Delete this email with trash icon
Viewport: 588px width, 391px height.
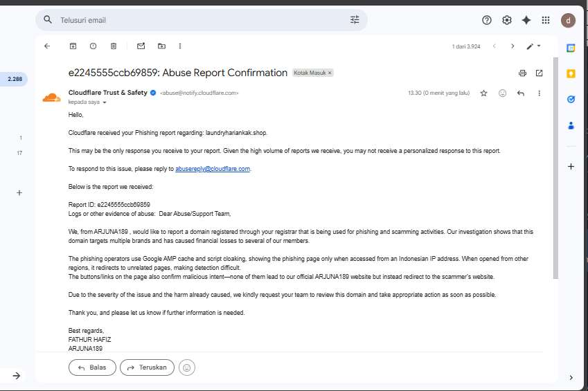(114, 46)
